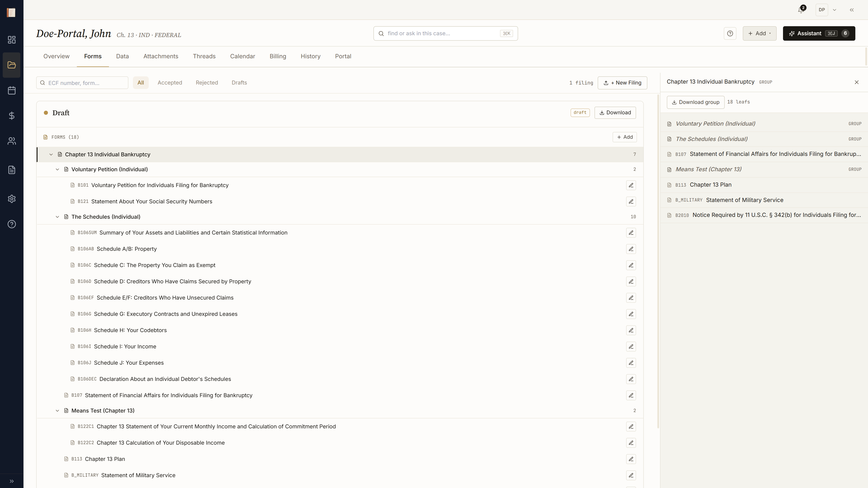Edit Schedule C exempt property form
Screen dimensions: 868x488
631,265
